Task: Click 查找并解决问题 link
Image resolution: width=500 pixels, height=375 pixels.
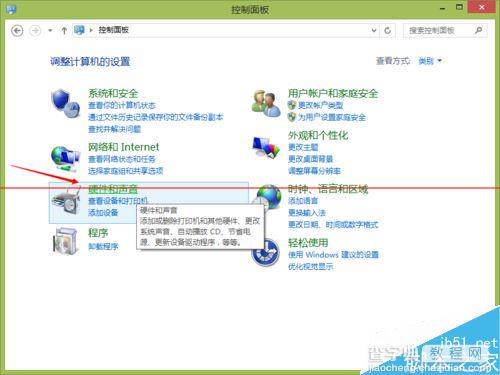Action: pyautogui.click(x=114, y=129)
